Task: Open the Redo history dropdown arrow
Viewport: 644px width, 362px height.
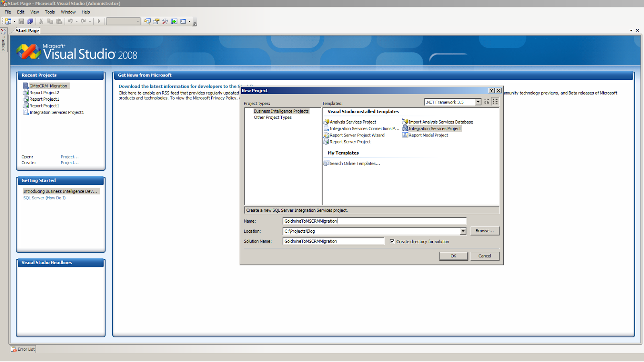Action: click(x=90, y=21)
